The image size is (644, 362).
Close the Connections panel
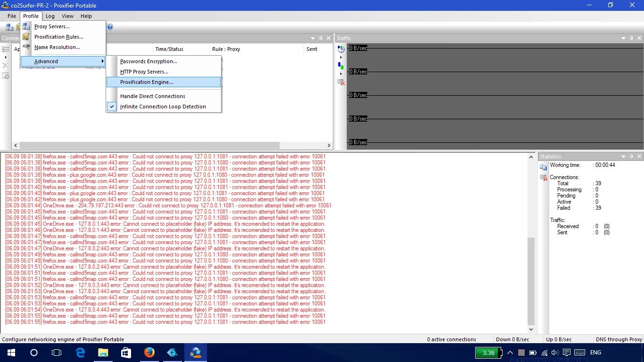[329, 38]
